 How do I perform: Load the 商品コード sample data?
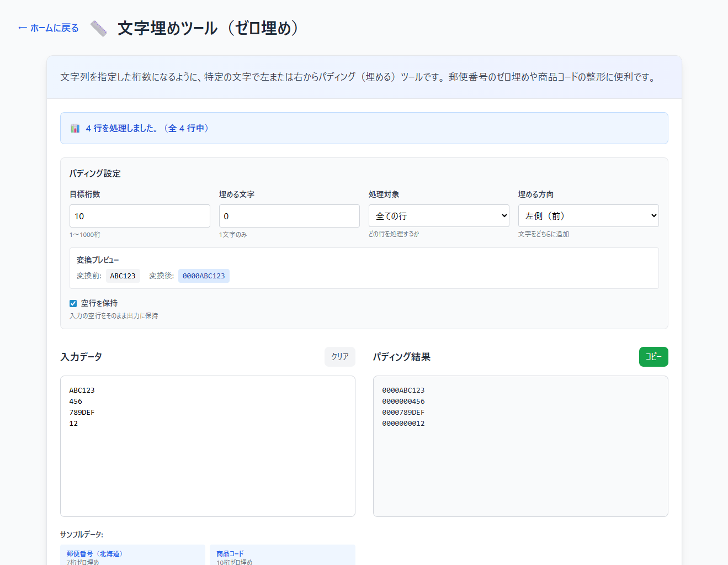[282, 555]
